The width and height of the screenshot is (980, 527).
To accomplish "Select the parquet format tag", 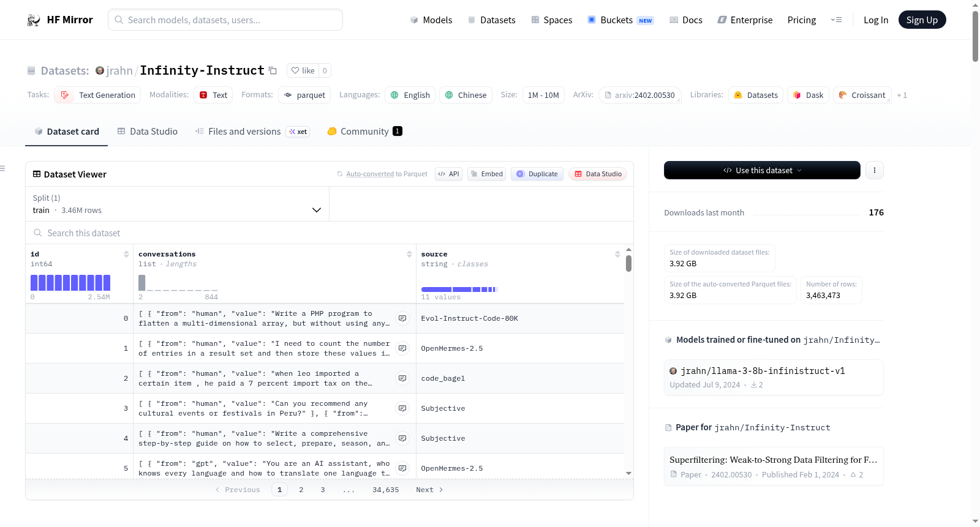I will (x=304, y=95).
